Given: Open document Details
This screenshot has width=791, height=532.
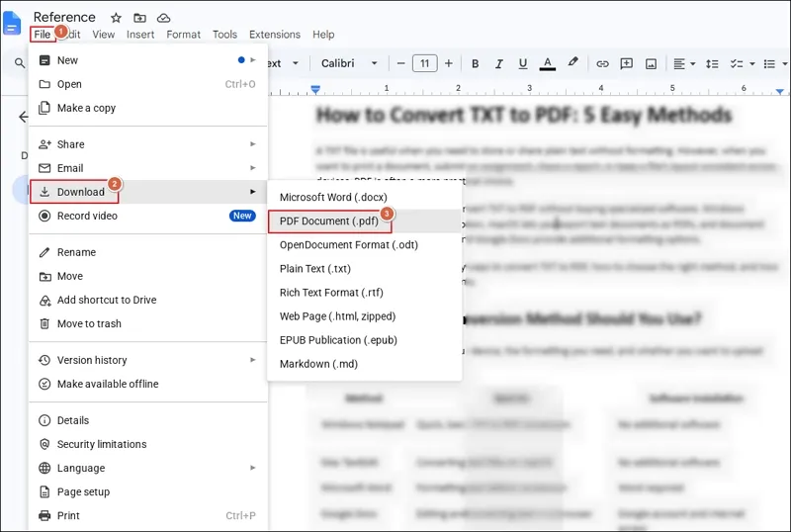Looking at the screenshot, I should pos(147,420).
